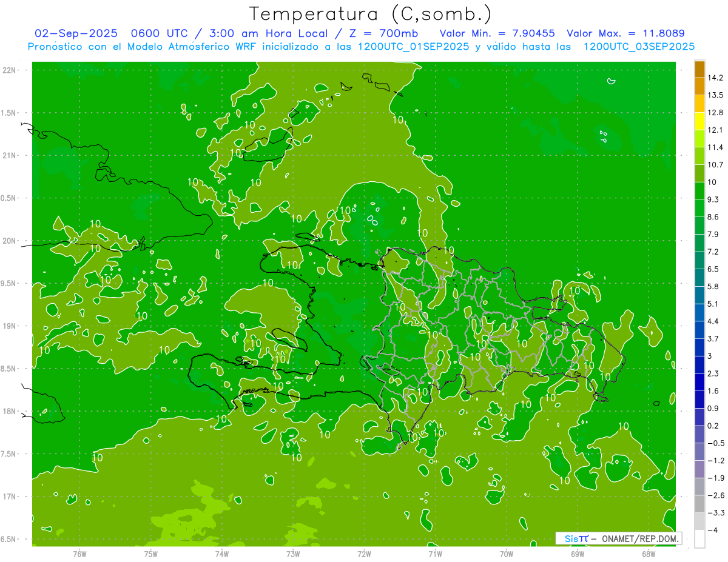Image resolution: width=728 pixels, height=562 pixels.
Task: Click the "1200UTC_03SEP2025" valid-until time
Action: 639,47
